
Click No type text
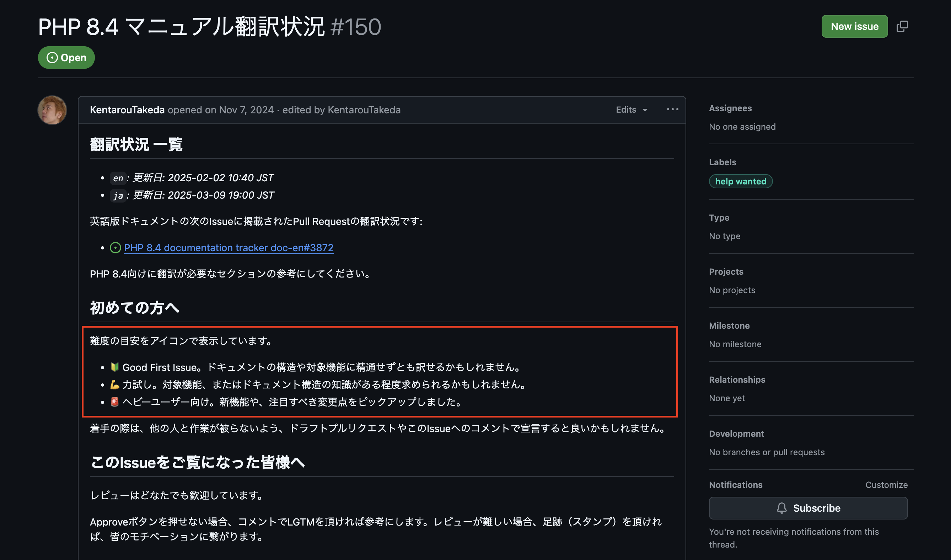click(725, 236)
